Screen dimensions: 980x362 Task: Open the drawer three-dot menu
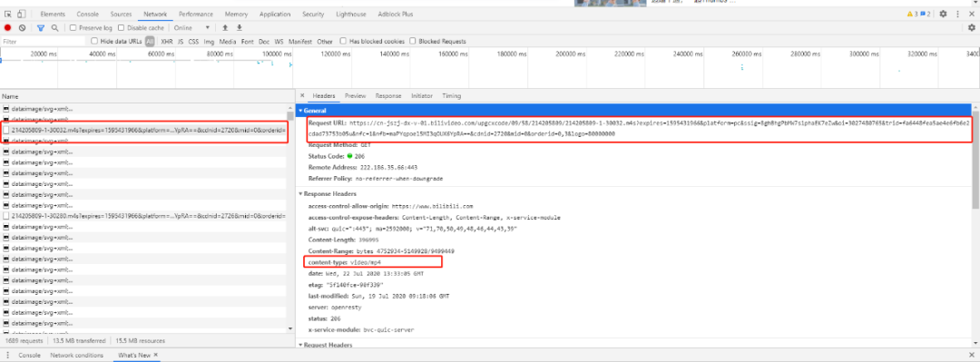point(7,355)
